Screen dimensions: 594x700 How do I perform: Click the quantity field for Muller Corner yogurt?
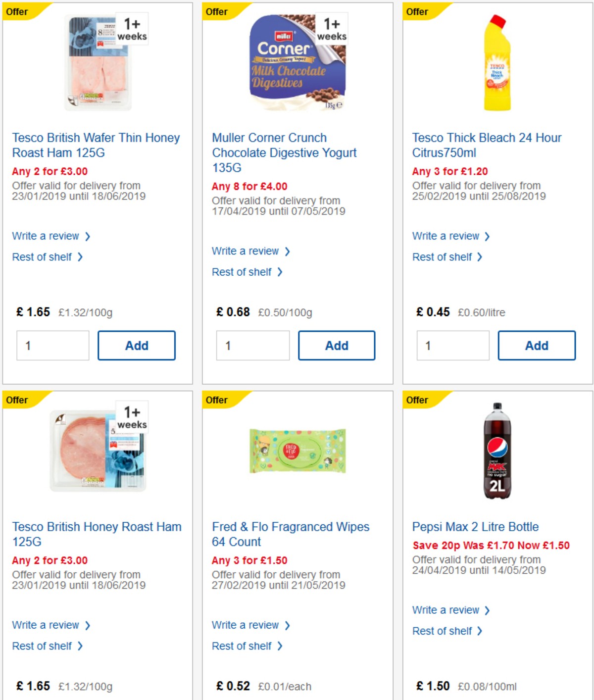(x=252, y=345)
